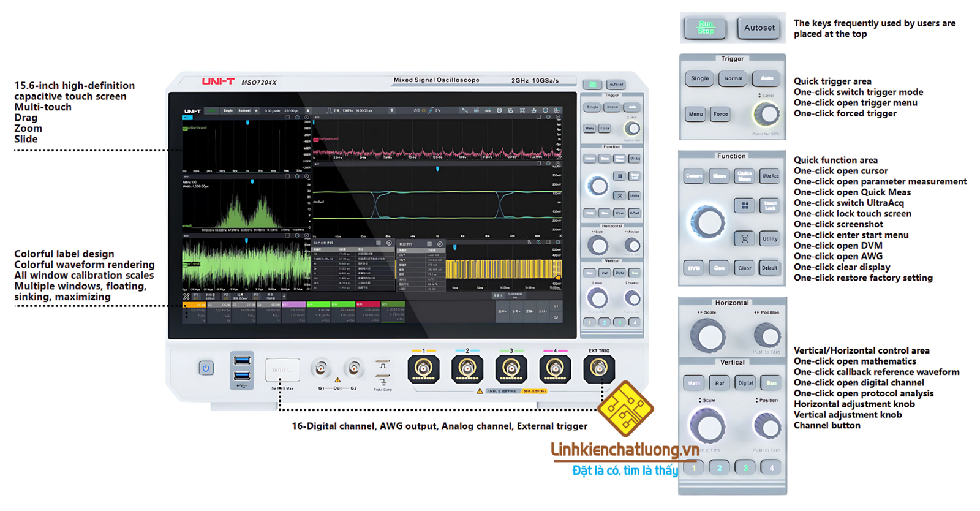
Task: Click the start menu grid icon key
Action: tap(745, 206)
